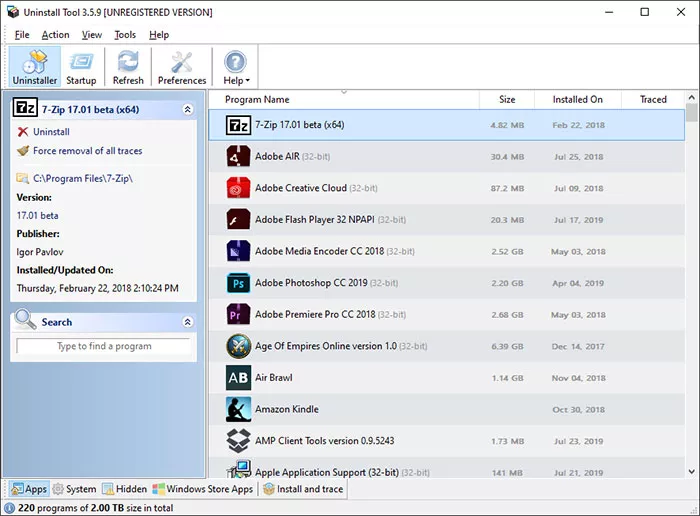
Task: Select 'Air Brawl' program name
Action: coord(274,378)
